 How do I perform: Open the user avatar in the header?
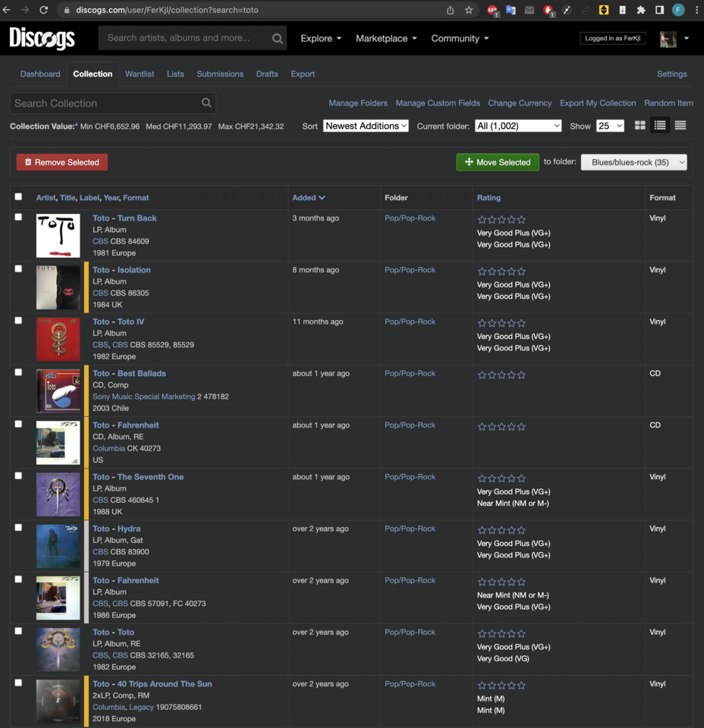668,39
